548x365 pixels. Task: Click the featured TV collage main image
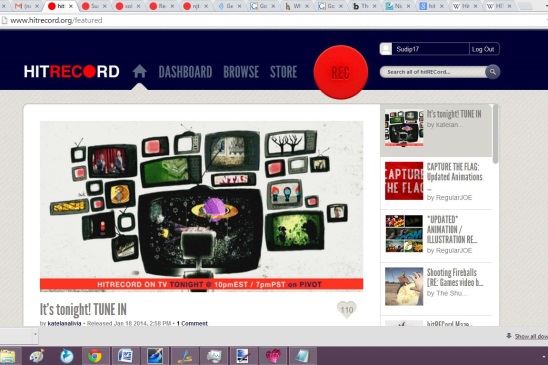click(202, 206)
